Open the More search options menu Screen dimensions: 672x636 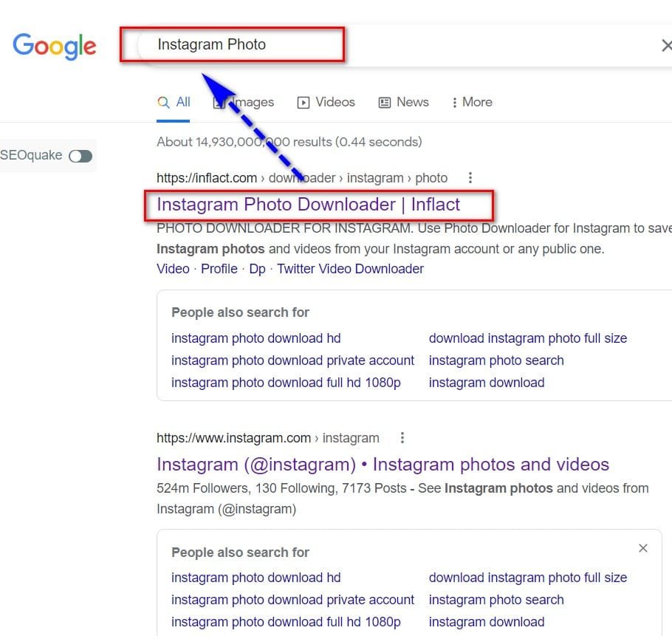coord(472,103)
